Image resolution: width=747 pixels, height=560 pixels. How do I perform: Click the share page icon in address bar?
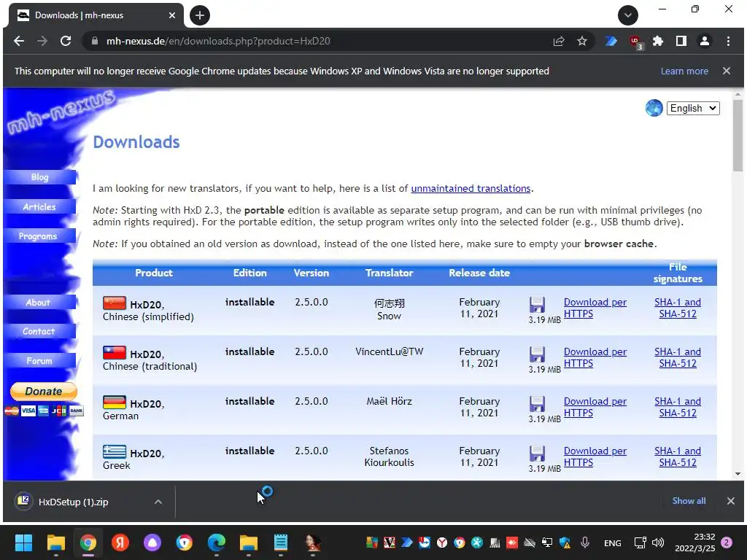tap(559, 41)
